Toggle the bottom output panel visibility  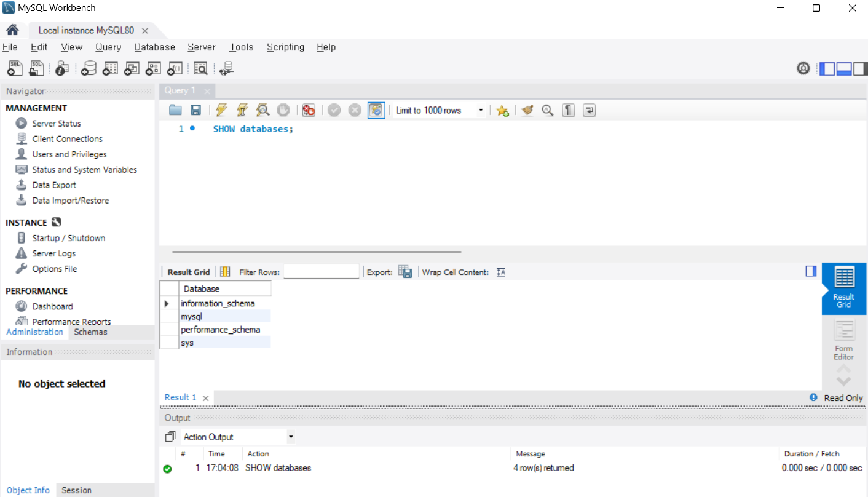[x=844, y=68]
